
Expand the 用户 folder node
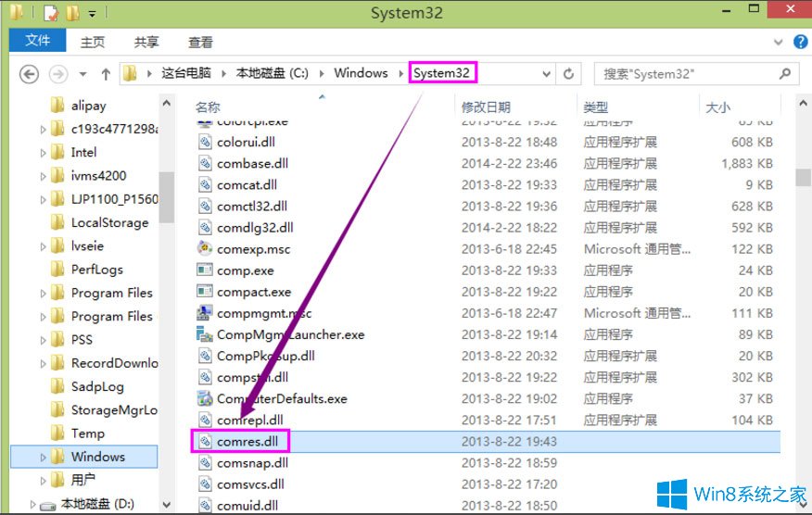click(43, 481)
